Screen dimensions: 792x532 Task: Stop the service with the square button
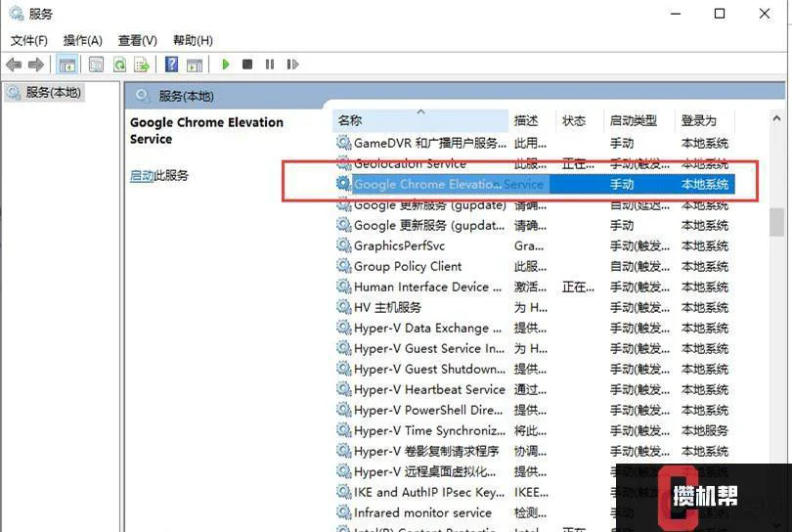[x=247, y=65]
